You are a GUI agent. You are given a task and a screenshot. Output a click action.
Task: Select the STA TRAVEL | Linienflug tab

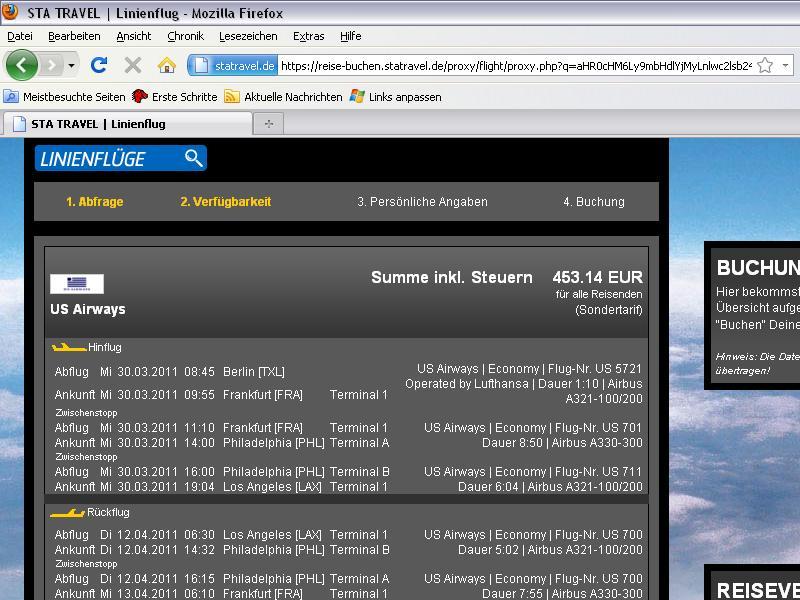click(x=128, y=124)
